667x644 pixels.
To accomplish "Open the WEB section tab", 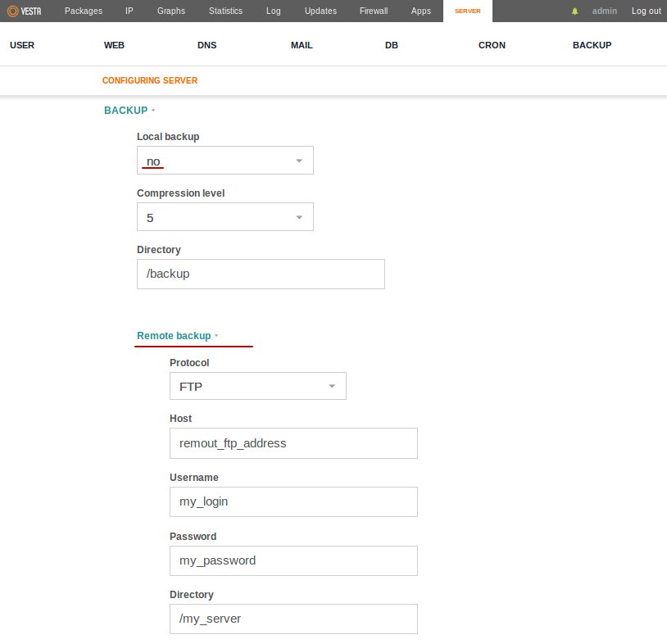I will pos(114,45).
